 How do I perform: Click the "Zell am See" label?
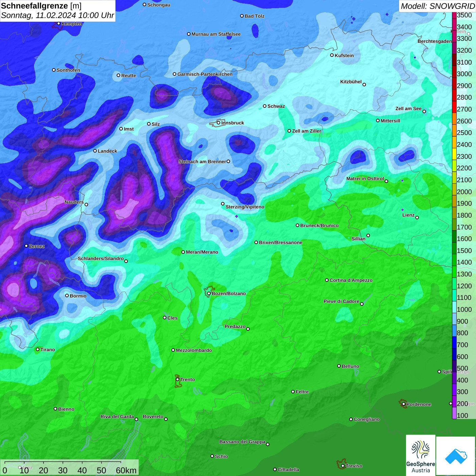click(x=408, y=108)
